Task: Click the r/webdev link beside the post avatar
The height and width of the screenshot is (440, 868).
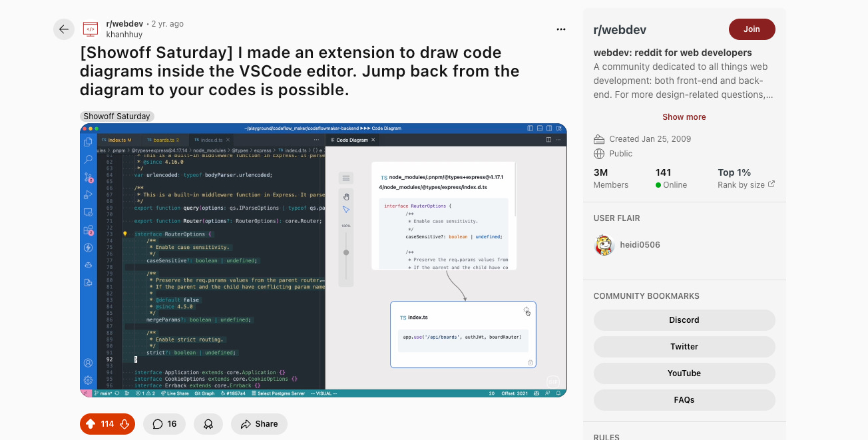Action: pyautogui.click(x=124, y=24)
